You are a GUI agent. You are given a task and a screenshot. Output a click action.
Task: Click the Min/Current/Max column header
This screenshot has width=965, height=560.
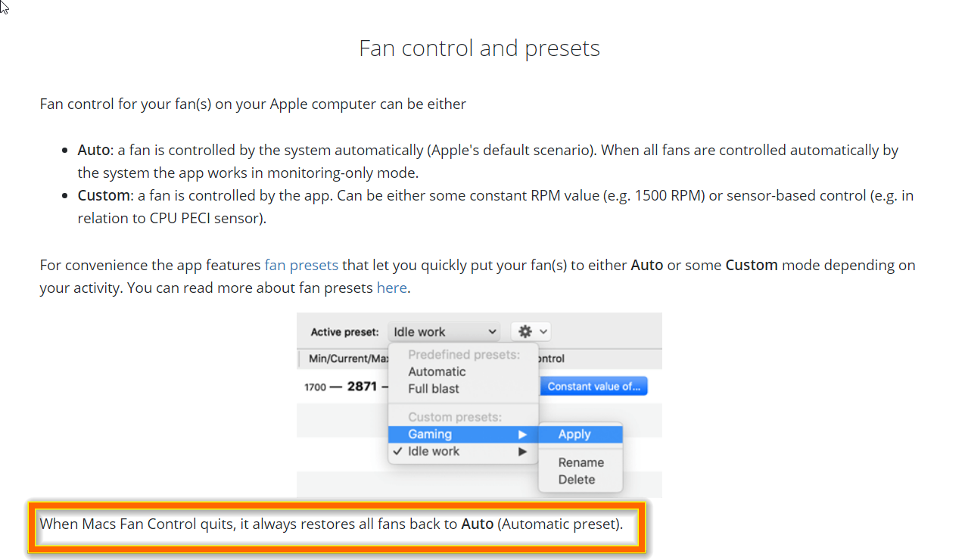tap(347, 358)
